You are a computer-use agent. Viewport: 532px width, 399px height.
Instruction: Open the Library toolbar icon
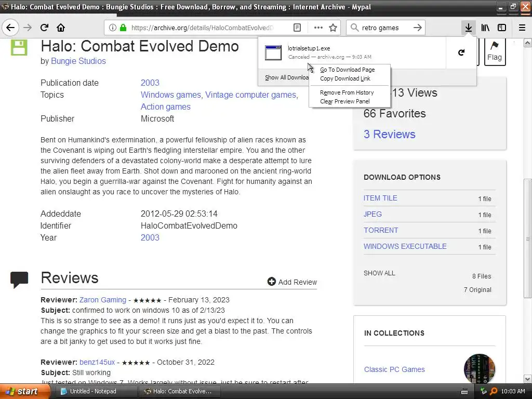click(485, 28)
